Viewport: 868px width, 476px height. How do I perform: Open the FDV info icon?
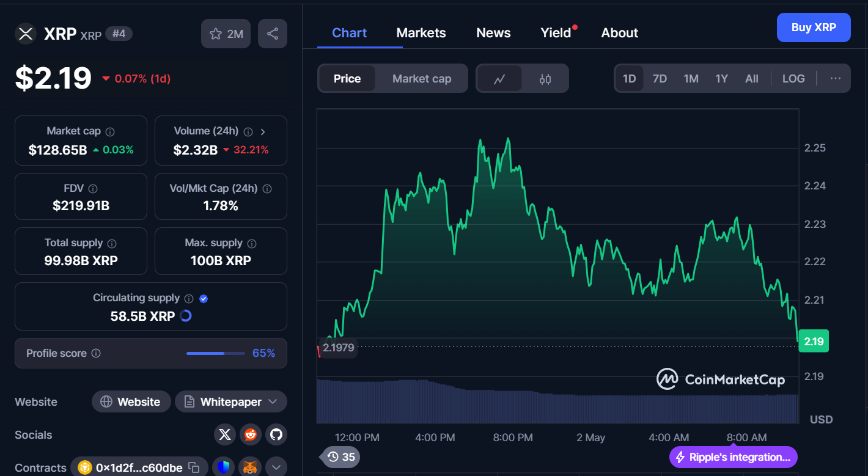93,189
